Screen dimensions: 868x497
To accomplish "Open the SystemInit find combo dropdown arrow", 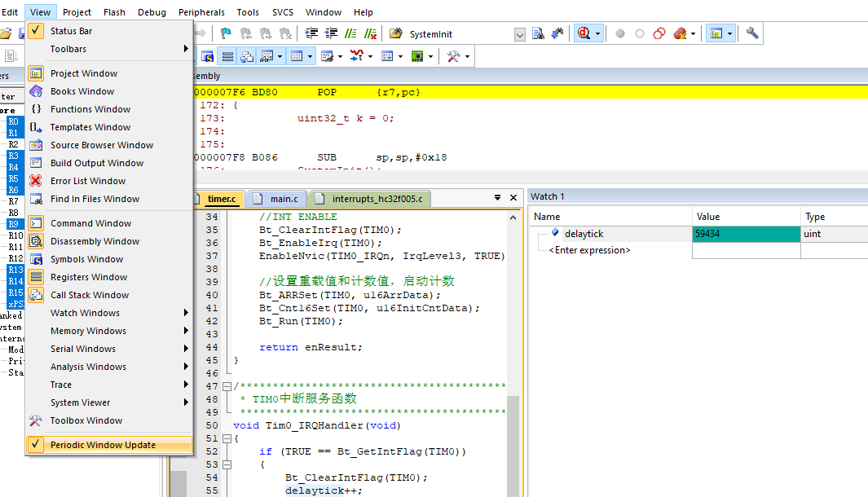I will (519, 35).
